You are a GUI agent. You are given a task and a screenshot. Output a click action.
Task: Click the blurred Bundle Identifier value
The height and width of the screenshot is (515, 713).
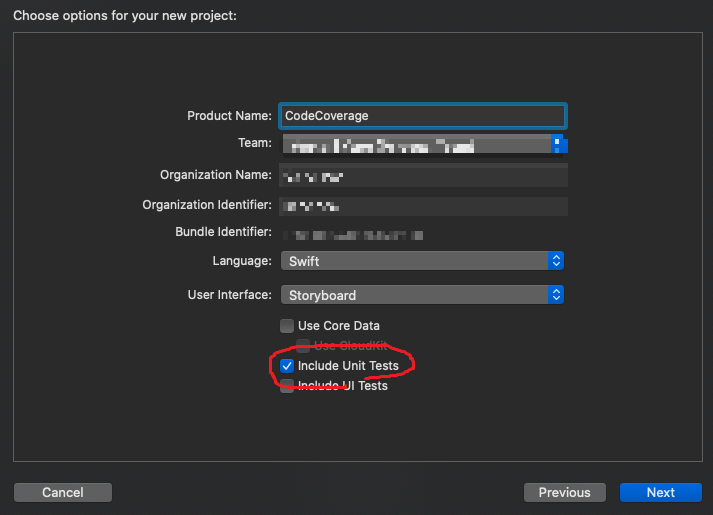coord(353,235)
